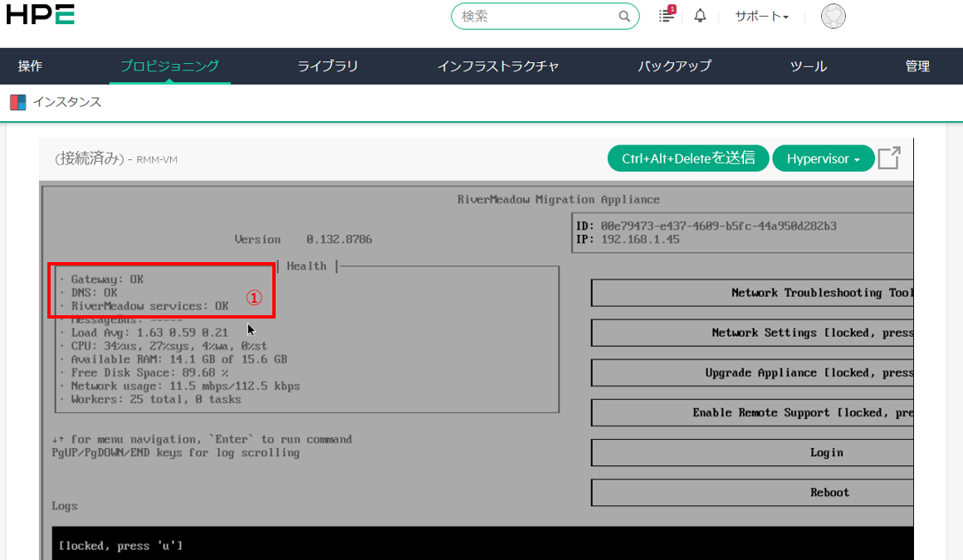The height and width of the screenshot is (560, 963).
Task: Click the "[locked, press 'u']" log line
Action: point(120,546)
